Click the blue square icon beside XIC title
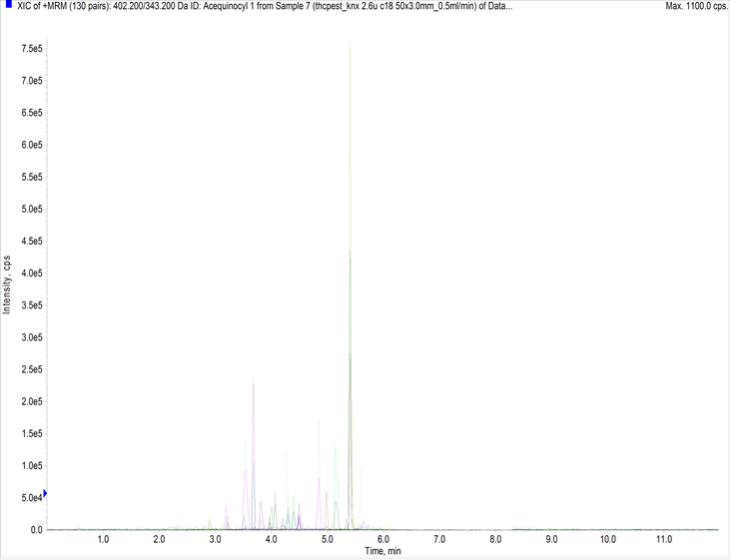The width and height of the screenshot is (749, 560). point(9,4)
